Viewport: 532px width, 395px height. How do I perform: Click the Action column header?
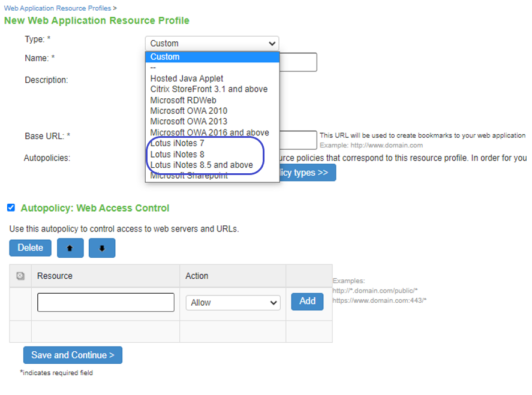[x=197, y=276]
